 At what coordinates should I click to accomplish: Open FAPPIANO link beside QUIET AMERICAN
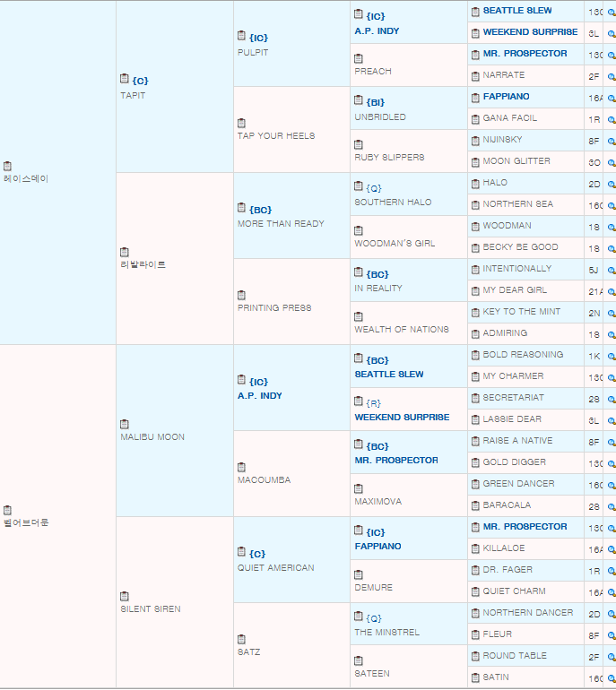pyautogui.click(x=377, y=547)
